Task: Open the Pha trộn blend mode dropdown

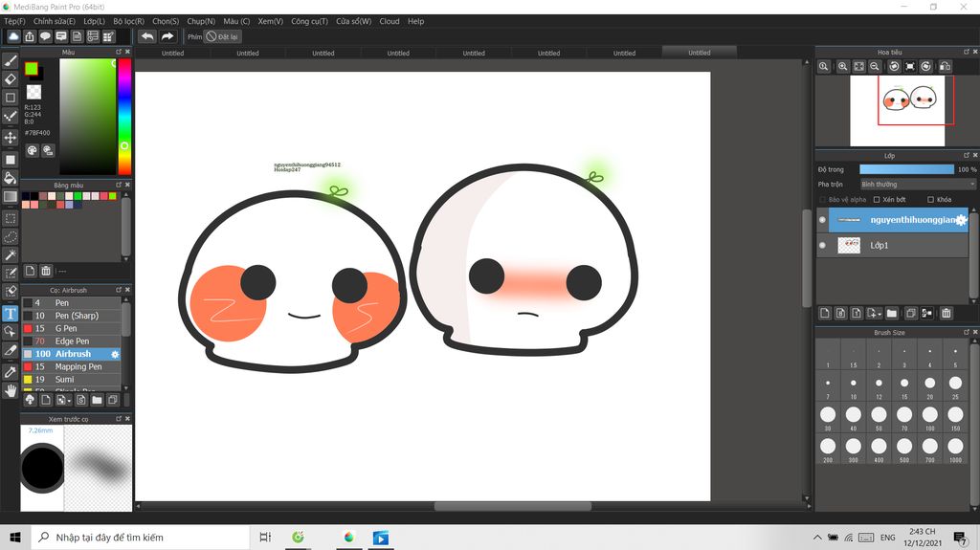Action: point(918,185)
